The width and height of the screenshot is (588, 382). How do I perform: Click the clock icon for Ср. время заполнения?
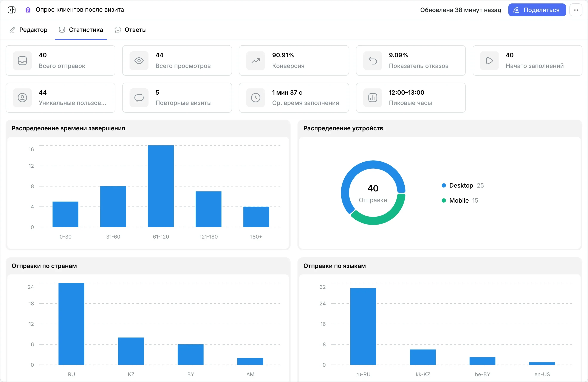pos(256,98)
